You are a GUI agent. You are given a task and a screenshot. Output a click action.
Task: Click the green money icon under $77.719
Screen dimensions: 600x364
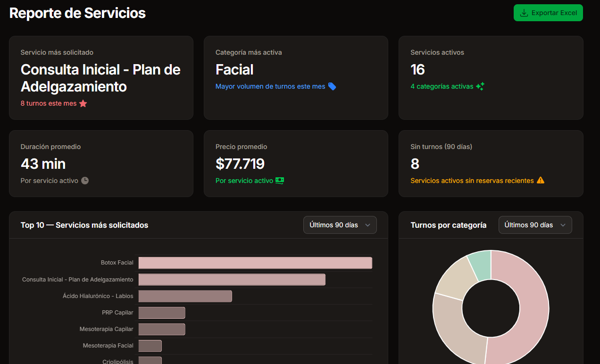pos(280,181)
